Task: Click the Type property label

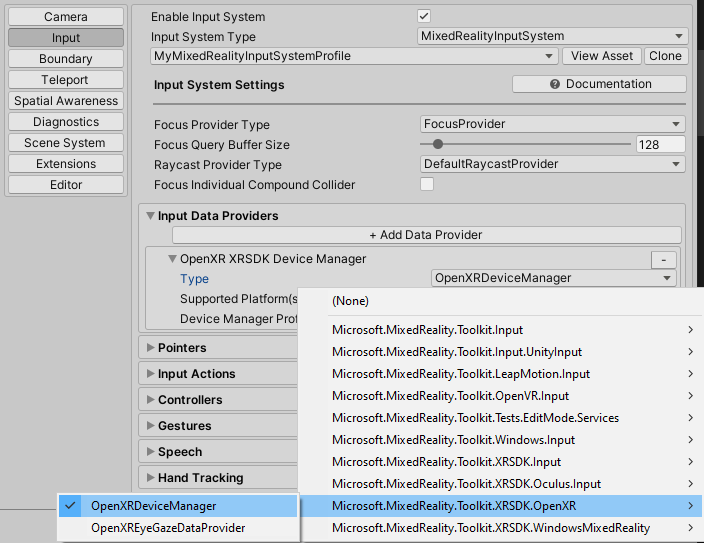Action: tap(194, 279)
